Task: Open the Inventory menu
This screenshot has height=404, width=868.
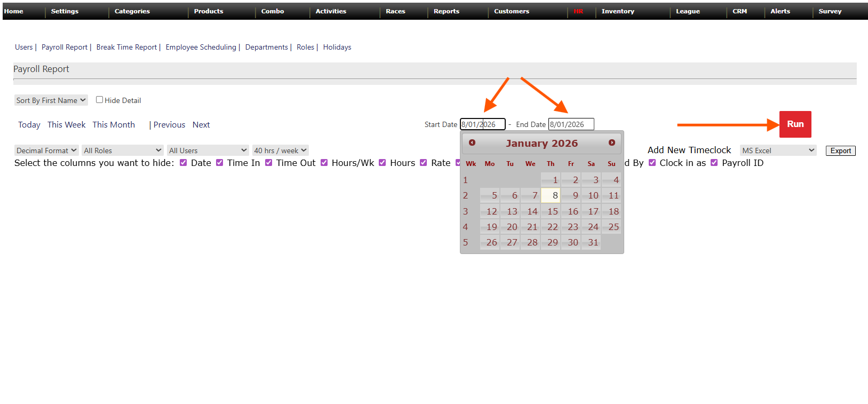Action: [x=617, y=11]
